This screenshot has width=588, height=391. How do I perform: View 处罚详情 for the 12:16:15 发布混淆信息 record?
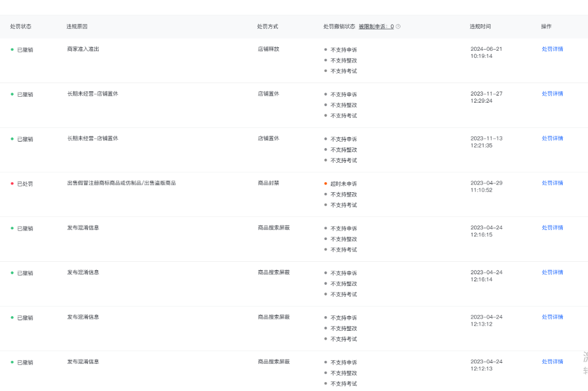tap(552, 228)
